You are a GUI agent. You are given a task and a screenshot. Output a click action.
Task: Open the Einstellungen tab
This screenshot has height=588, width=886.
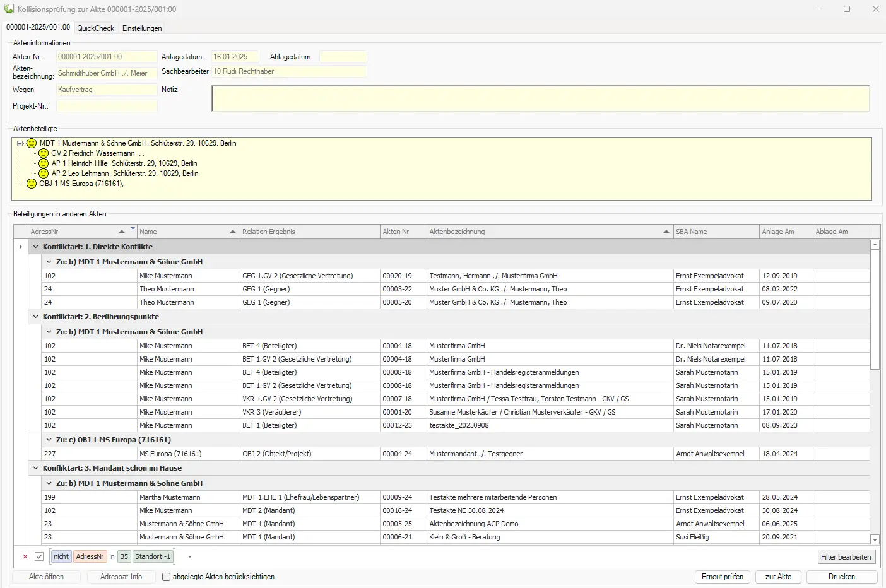click(x=141, y=28)
